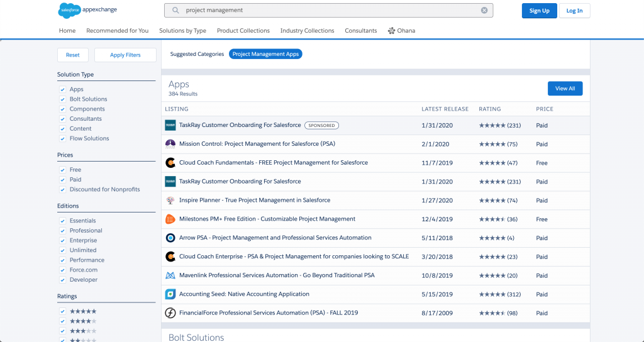
Task: Click the Log In button
Action: click(x=574, y=11)
